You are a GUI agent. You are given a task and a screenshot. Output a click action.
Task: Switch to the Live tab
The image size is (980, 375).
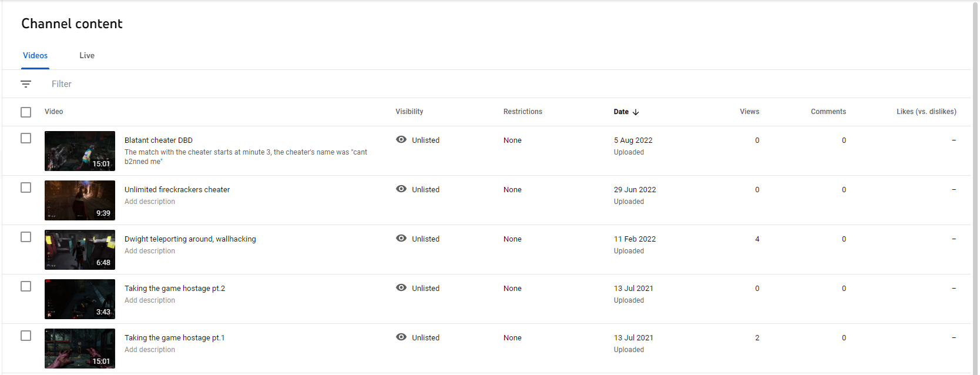[x=87, y=56]
